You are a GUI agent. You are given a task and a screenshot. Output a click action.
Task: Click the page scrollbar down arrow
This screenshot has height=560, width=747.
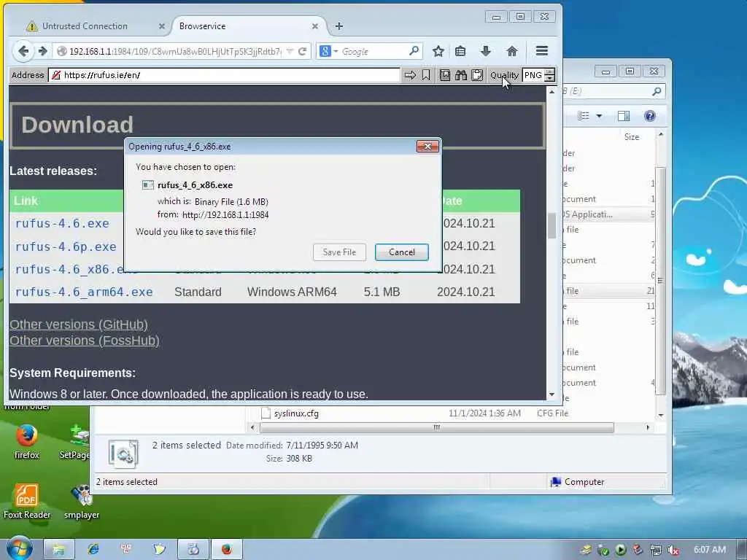[x=551, y=394]
